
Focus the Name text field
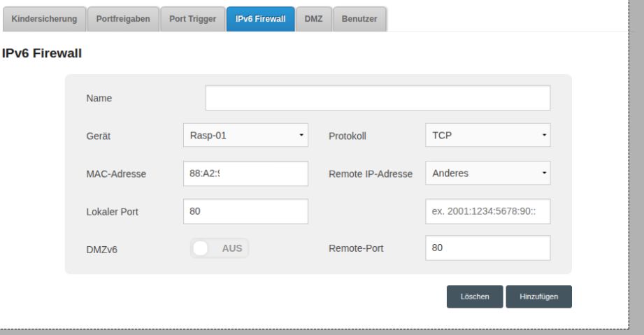(378, 99)
